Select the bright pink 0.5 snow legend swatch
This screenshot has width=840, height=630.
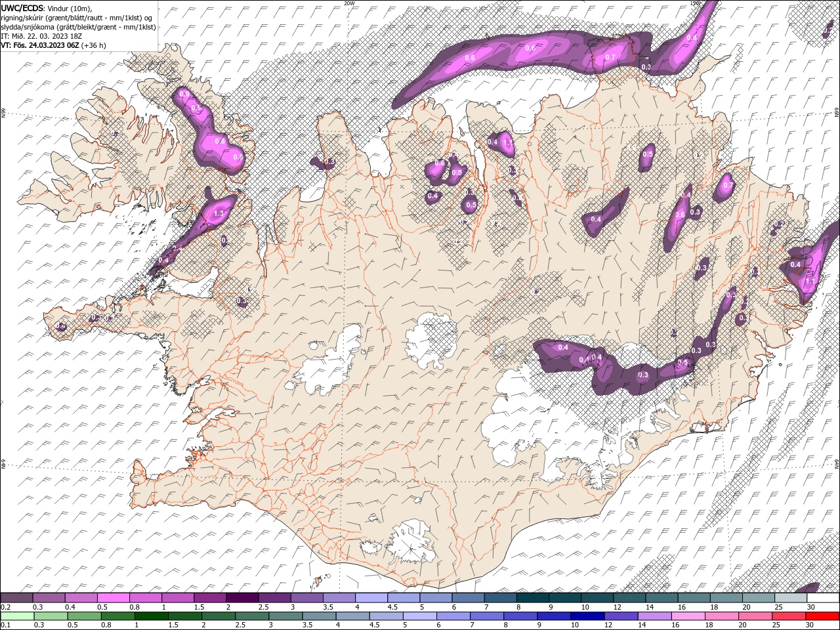(x=113, y=598)
